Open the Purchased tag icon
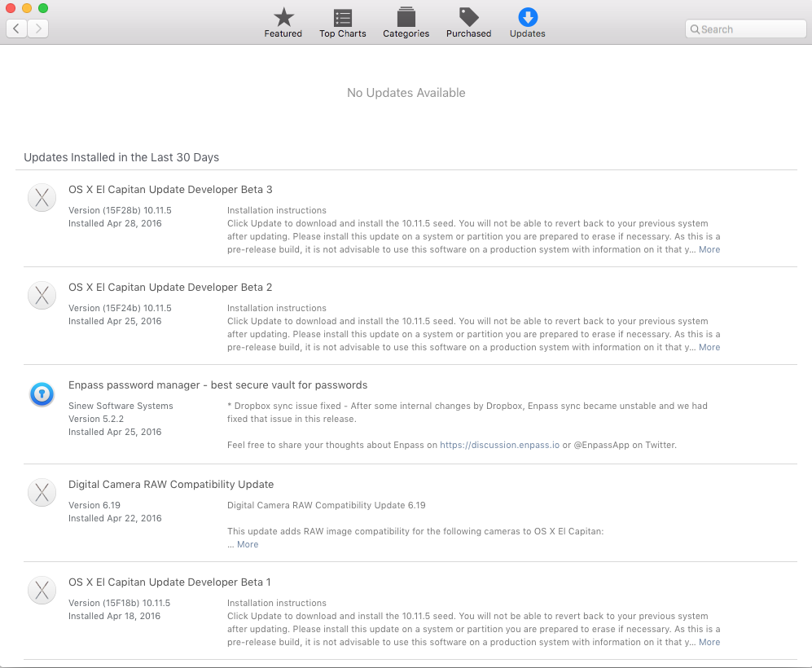812x668 pixels. [x=468, y=17]
